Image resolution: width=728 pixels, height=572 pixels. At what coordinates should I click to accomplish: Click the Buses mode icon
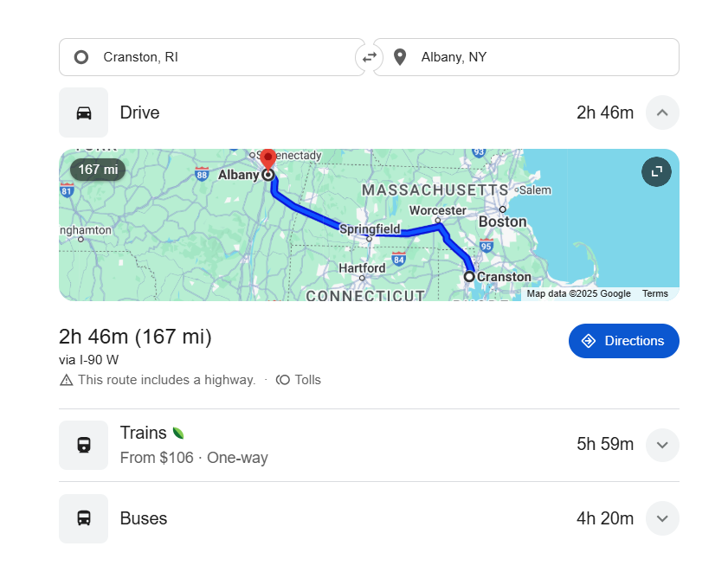click(x=84, y=518)
